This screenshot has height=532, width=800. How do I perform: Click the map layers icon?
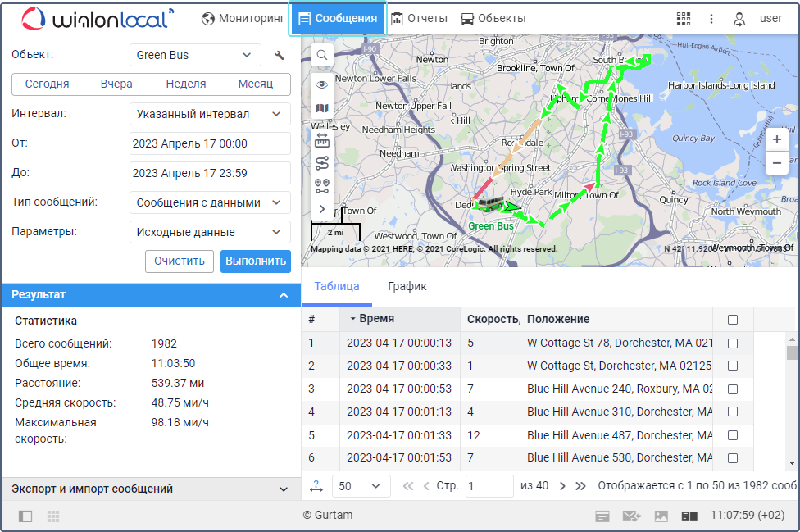coord(322,109)
